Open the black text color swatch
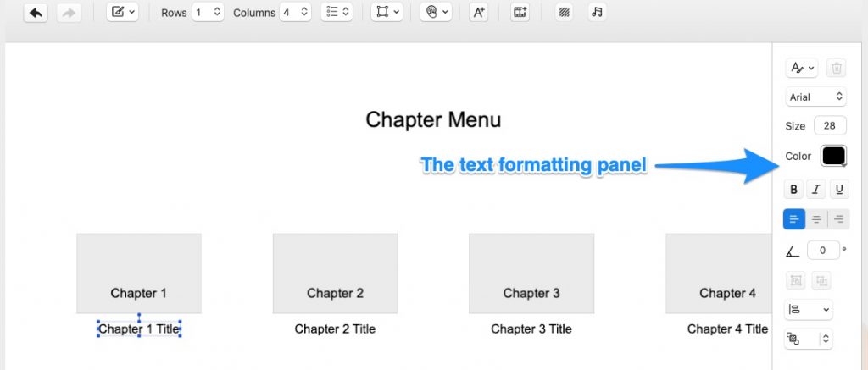The image size is (868, 370). [x=833, y=156]
